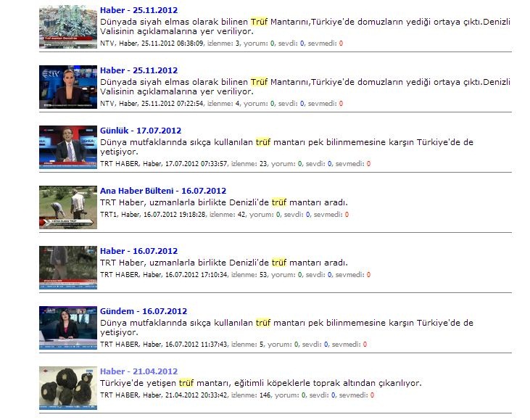Click the 'TRT HABER, Haber, 17.07.2012 07:33:57' info
Viewport: 530px width, 420px height.
(x=164, y=164)
